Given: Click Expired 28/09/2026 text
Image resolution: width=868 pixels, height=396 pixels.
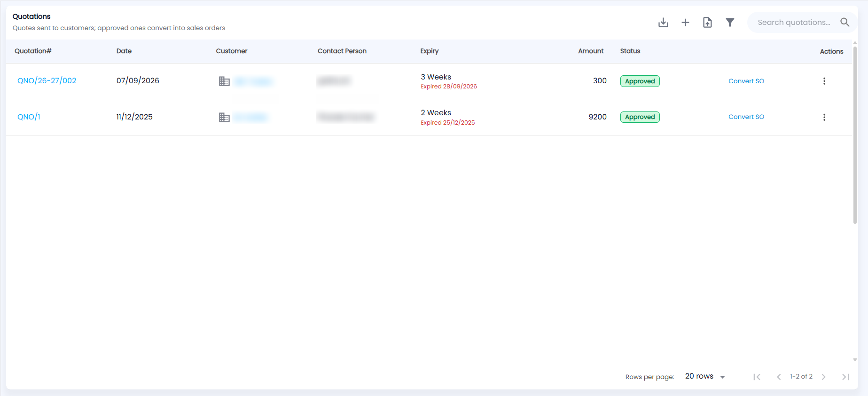Looking at the screenshot, I should coord(449,87).
